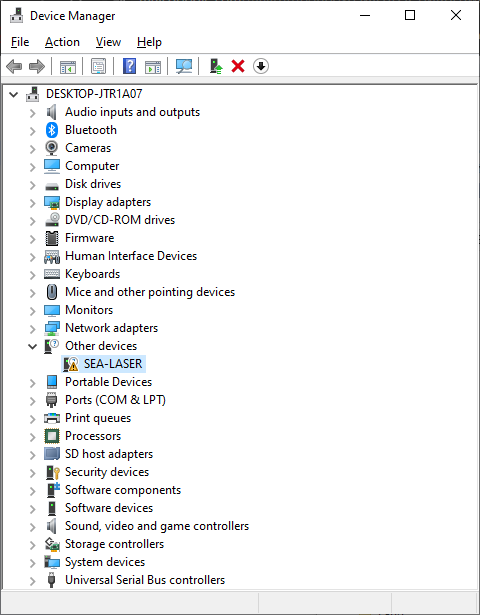Expand Universal Serial Bus controllers

(x=33, y=580)
